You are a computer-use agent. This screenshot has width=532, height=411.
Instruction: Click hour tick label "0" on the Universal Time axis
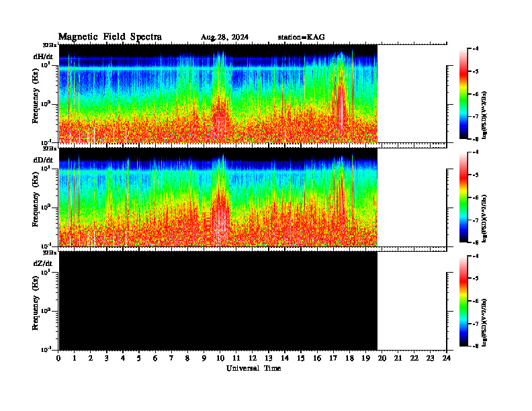(x=58, y=359)
